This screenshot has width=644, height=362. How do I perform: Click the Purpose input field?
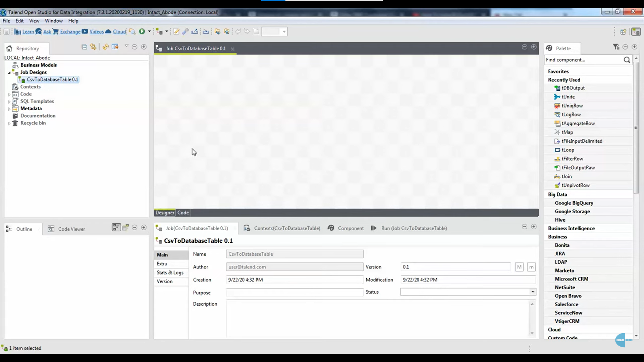pyautogui.click(x=294, y=292)
